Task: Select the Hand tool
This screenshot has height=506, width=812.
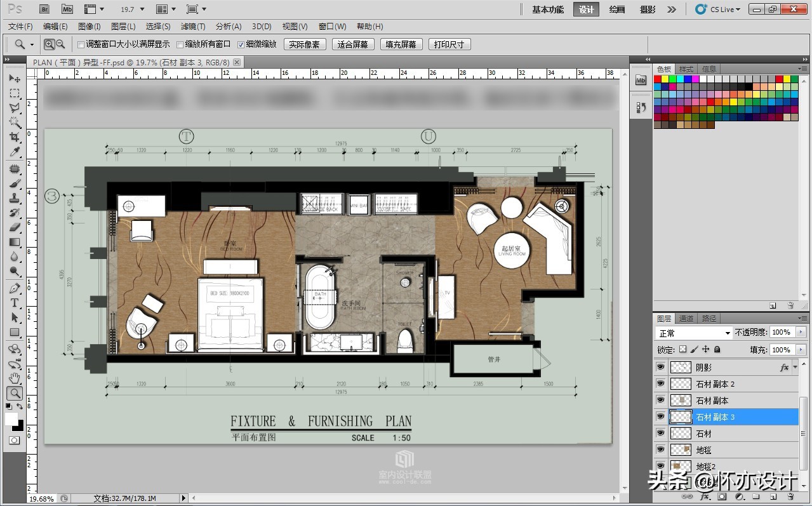Action: (x=15, y=378)
